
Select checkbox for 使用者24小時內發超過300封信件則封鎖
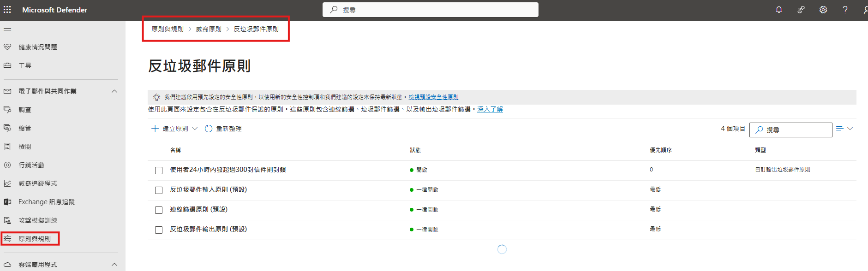coord(159,171)
